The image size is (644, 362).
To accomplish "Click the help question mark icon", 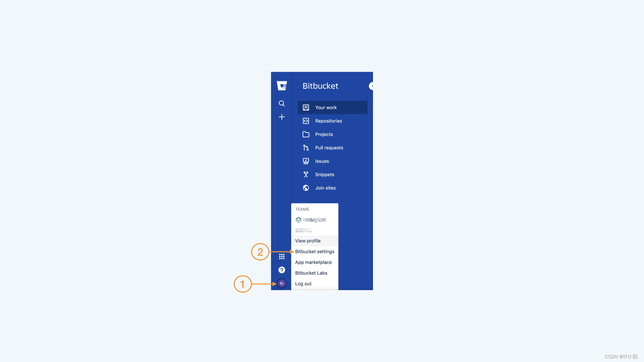I will click(x=282, y=269).
